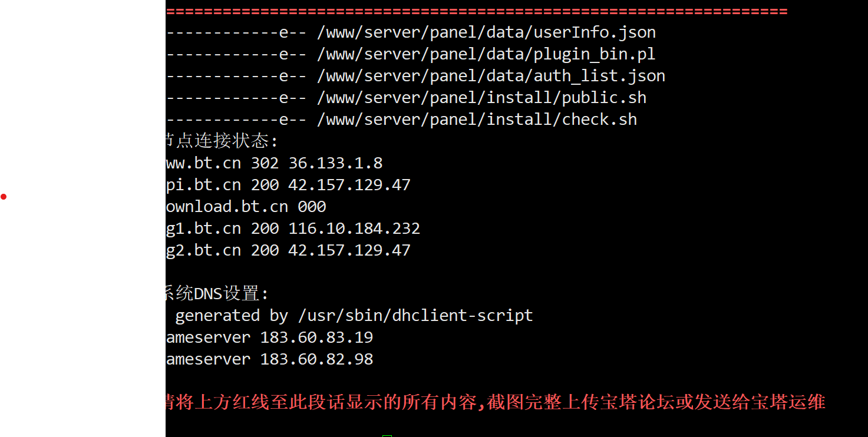Click the red dot in the white margin

click(x=4, y=197)
